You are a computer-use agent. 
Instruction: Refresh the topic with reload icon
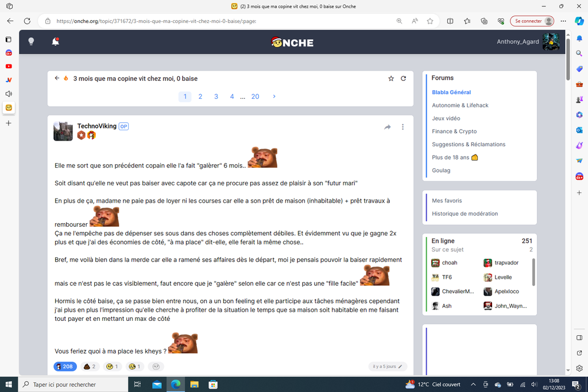(x=403, y=79)
